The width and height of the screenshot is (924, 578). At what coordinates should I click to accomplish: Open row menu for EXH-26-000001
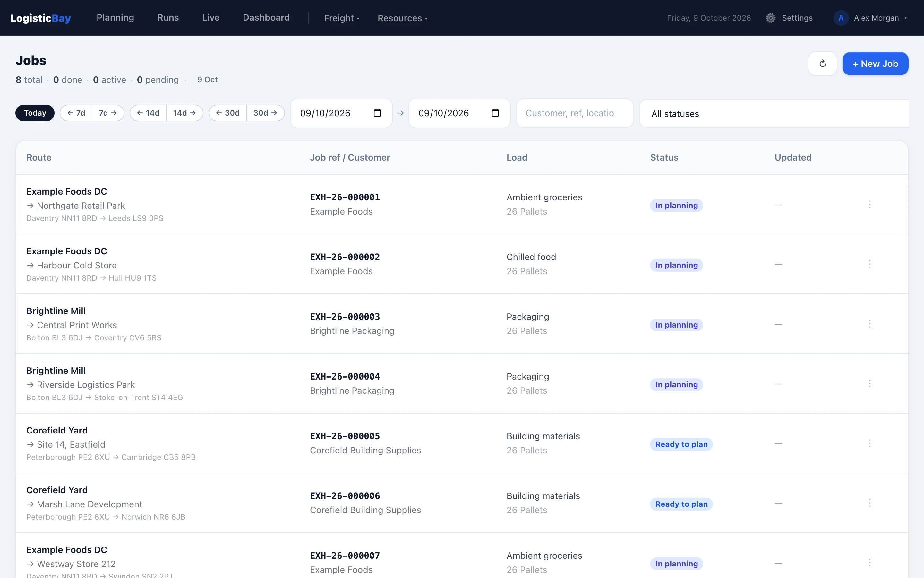(870, 204)
